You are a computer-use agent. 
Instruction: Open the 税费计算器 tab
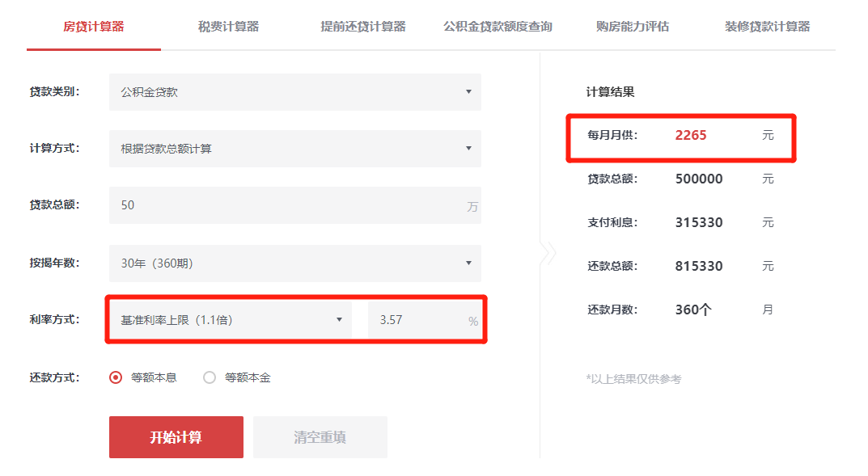click(228, 27)
